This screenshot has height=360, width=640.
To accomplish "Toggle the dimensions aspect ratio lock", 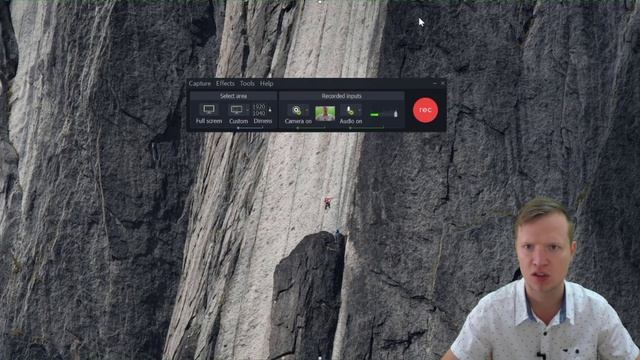I will [270, 110].
